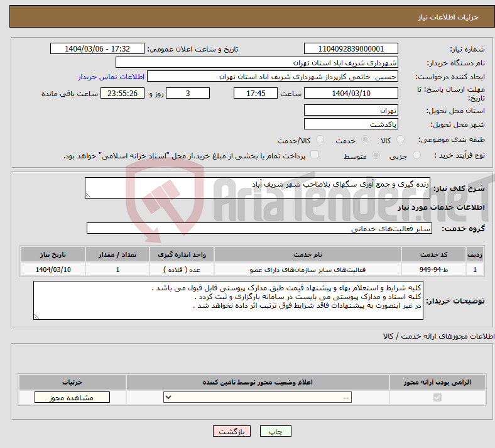Open اطلاعات تماس خریدار link
Viewport: 495px width, 448px height.
[111, 77]
